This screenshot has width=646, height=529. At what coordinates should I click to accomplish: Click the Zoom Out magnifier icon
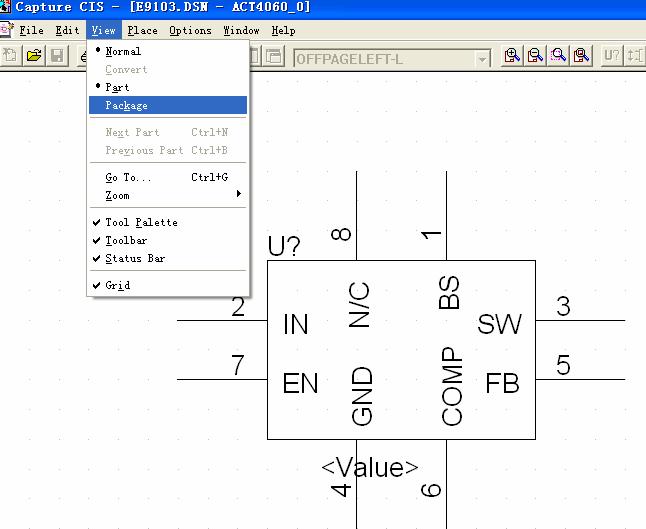pyautogui.click(x=535, y=55)
